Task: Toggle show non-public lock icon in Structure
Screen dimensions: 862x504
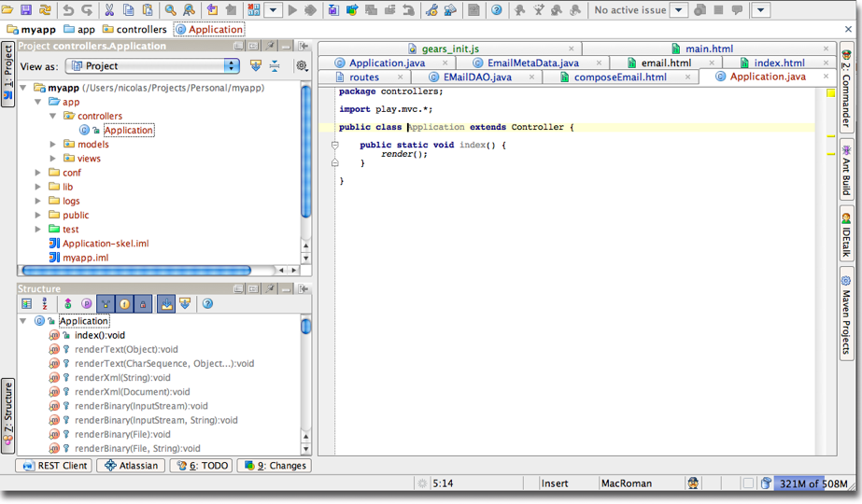Action: (143, 304)
